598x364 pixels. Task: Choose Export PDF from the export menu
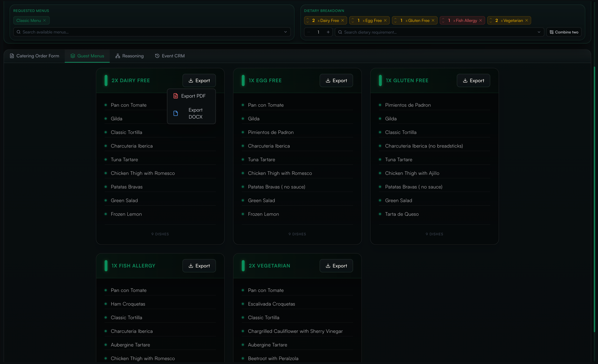191,96
